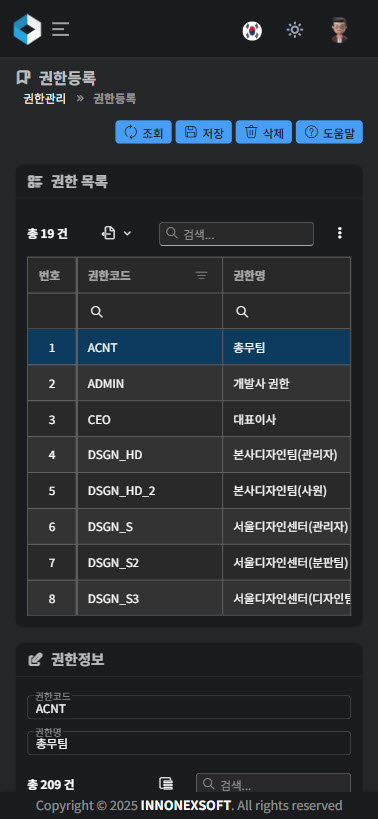378x819 pixels.
Task: Open the three-dot grid options menu
Action: click(340, 233)
